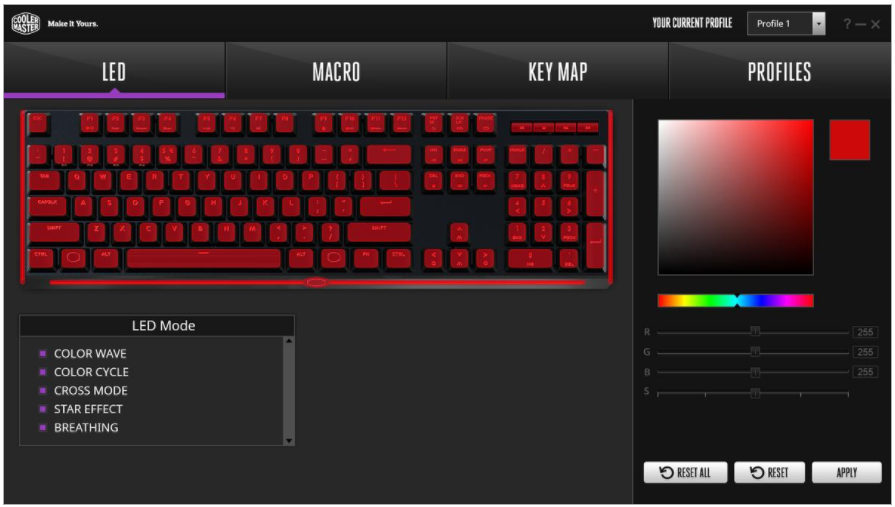Click the up arrow key on keyboard
The image size is (895, 507).
click(459, 232)
